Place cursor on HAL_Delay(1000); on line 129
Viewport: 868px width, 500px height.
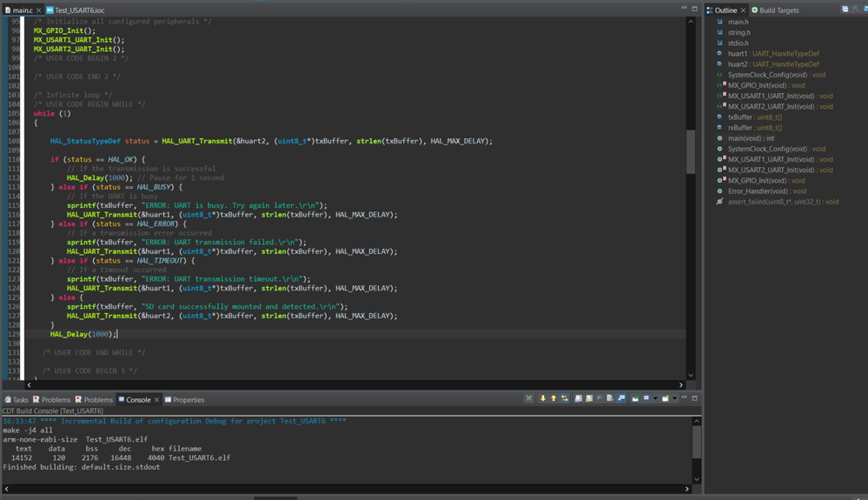pyautogui.click(x=83, y=334)
